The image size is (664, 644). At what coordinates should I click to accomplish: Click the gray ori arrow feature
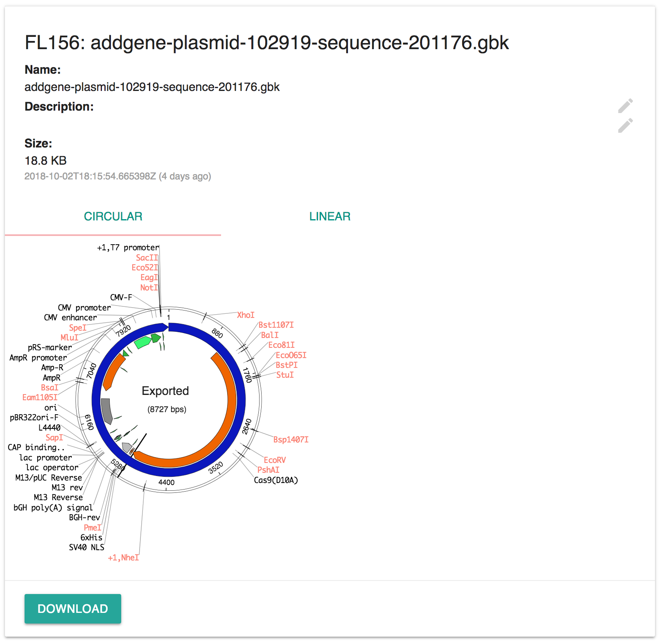[x=107, y=411]
